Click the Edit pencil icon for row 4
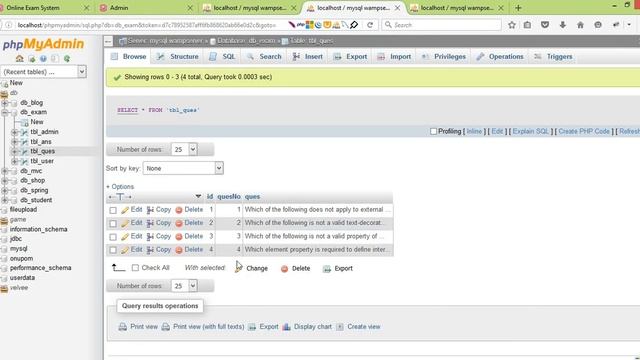Image resolution: width=640 pixels, height=360 pixels. click(125, 250)
